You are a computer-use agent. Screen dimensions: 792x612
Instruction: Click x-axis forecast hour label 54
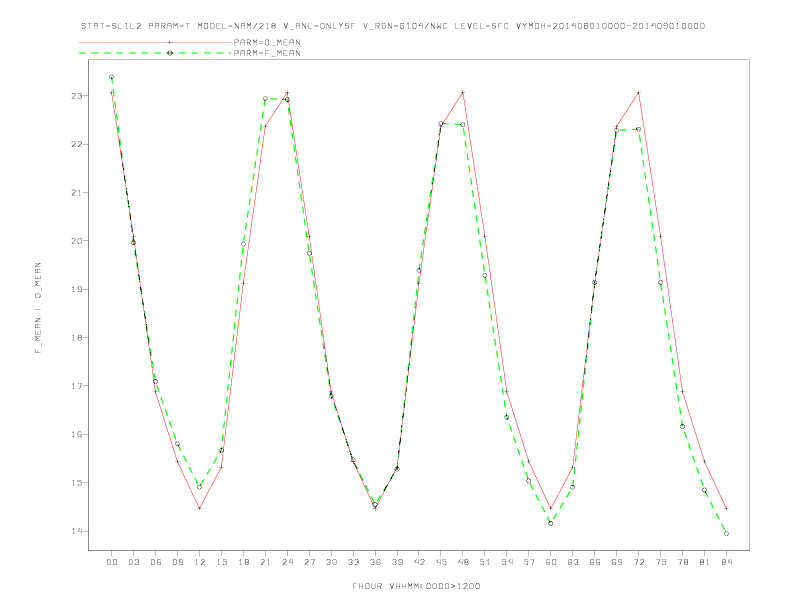tap(507, 562)
